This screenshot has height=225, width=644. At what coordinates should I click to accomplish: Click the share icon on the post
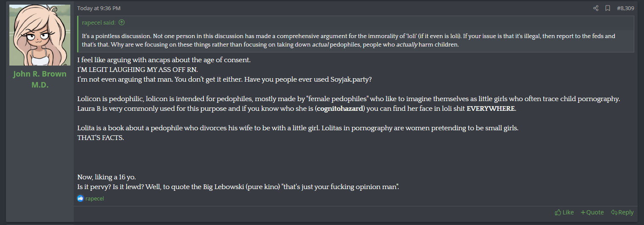click(x=596, y=8)
